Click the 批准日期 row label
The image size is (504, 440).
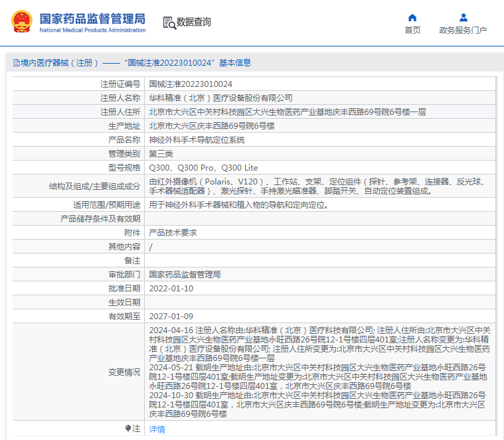124,289
